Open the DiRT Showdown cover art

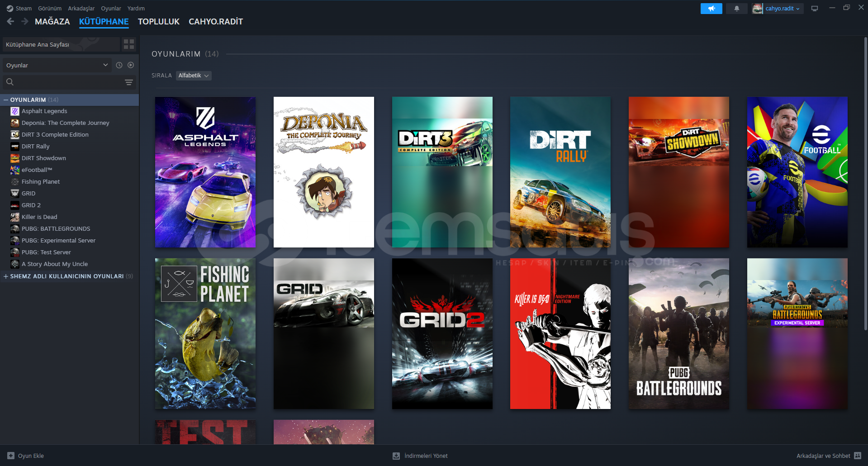tap(679, 172)
